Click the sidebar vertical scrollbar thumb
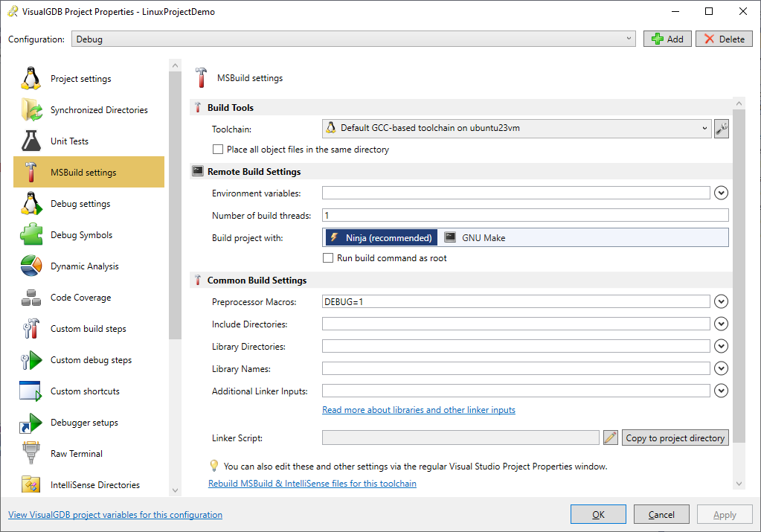The height and width of the screenshot is (532, 761). coord(176,205)
